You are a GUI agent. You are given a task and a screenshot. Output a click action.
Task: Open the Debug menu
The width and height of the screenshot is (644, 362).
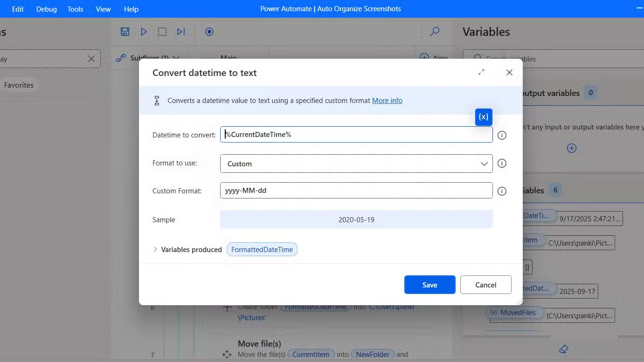[x=47, y=9]
